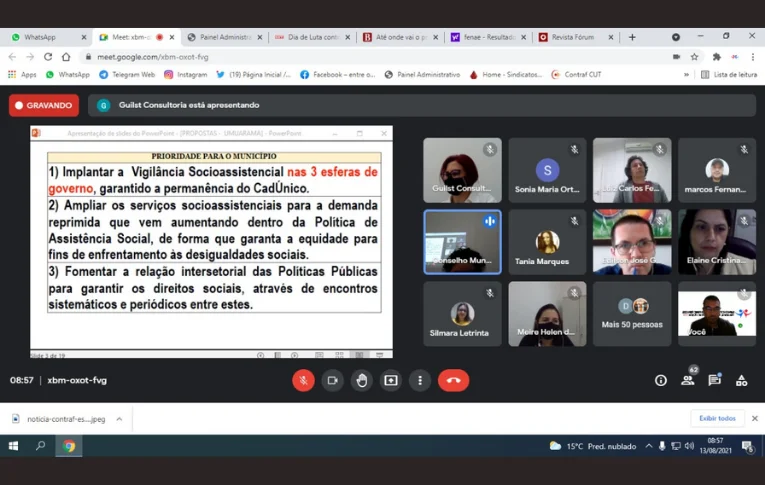Open the Apps bookmarks shortcut

point(22,75)
